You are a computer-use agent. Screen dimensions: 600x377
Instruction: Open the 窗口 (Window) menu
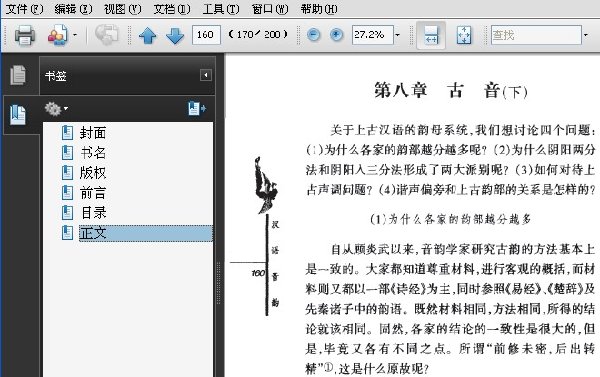[x=270, y=8]
